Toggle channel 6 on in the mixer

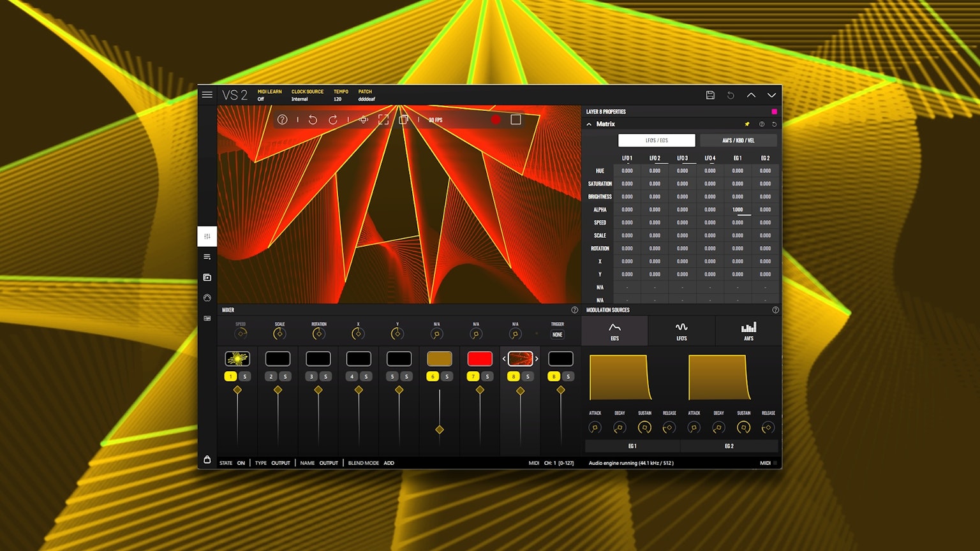(433, 376)
